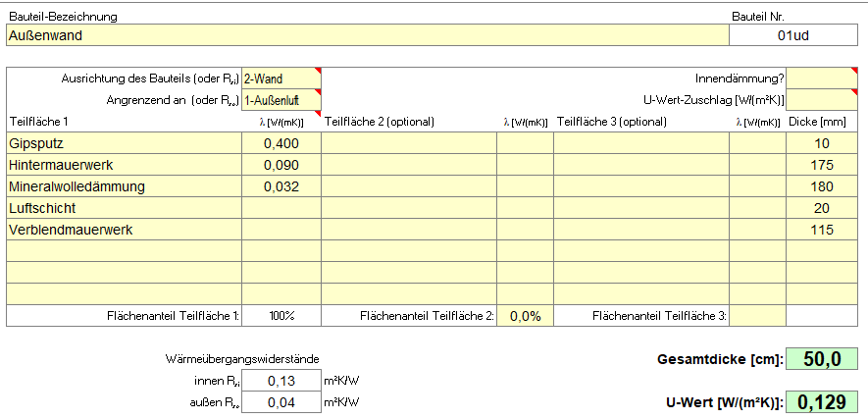This screenshot has width=868, height=419.
Task: Select the Verblendmauerwerk layer cell
Action: [124, 230]
